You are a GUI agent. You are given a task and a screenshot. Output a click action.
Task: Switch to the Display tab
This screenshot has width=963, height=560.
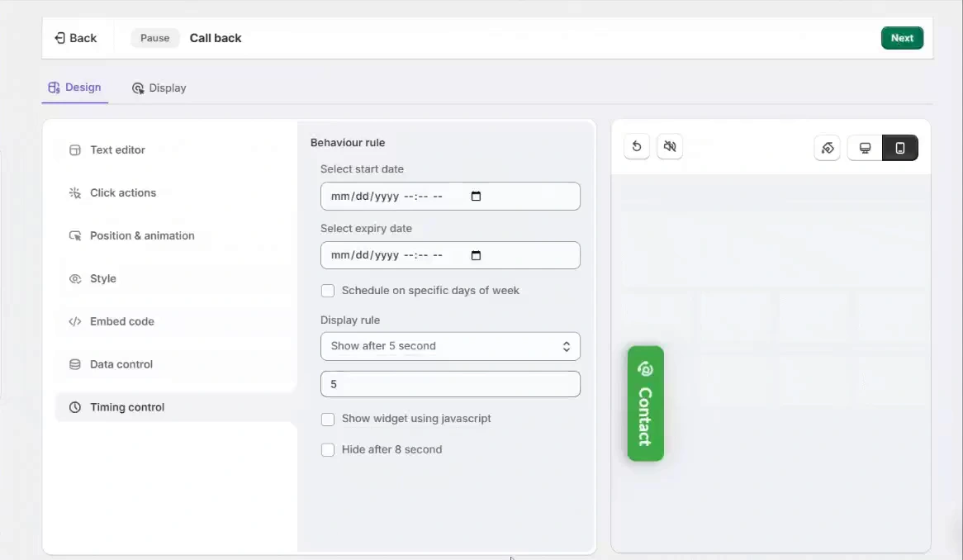159,88
